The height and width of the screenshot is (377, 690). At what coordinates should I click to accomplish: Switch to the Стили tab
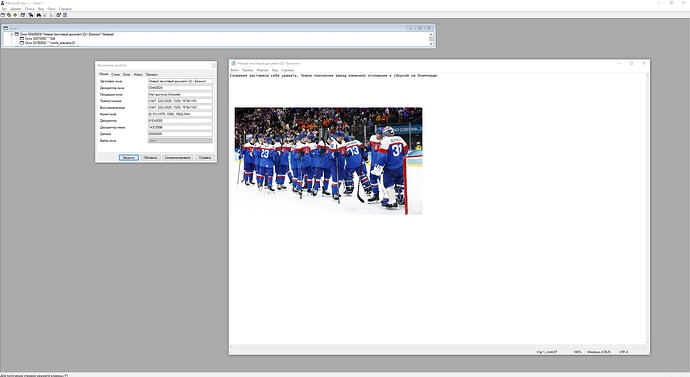coord(115,74)
